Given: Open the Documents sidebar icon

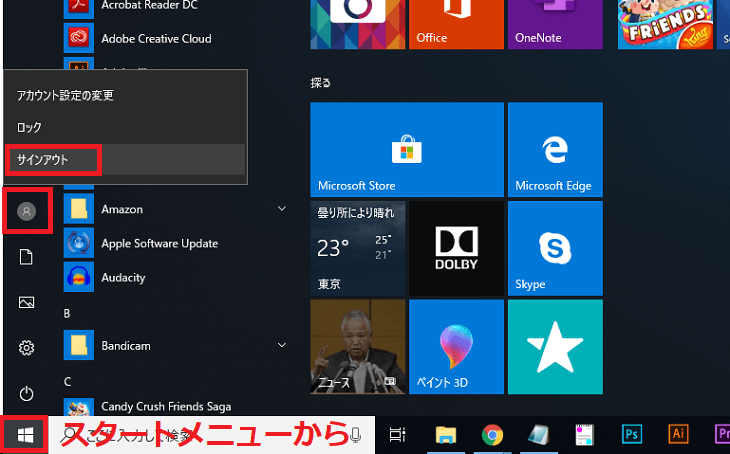Looking at the screenshot, I should (27, 257).
